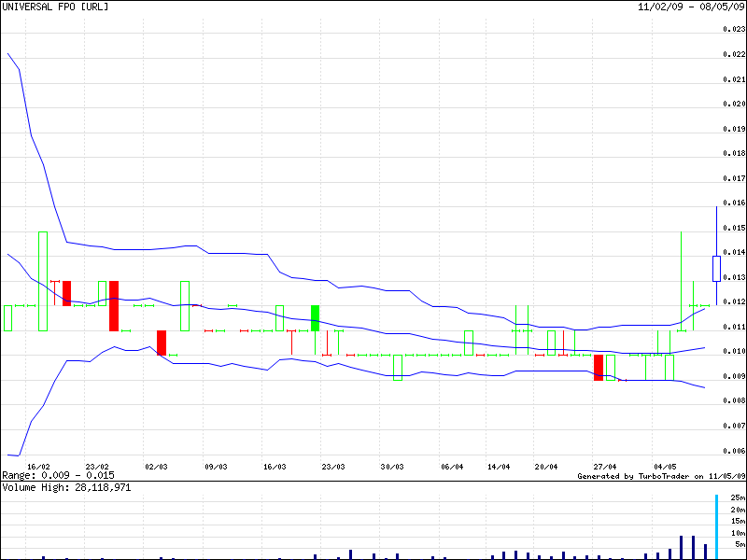The image size is (747, 560).
Task: Select the 16/02 date label
Action: coord(38,467)
